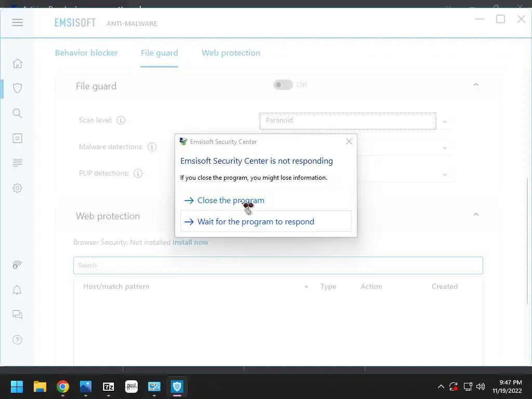Switch to the Behavior blocker tab

[x=86, y=53]
